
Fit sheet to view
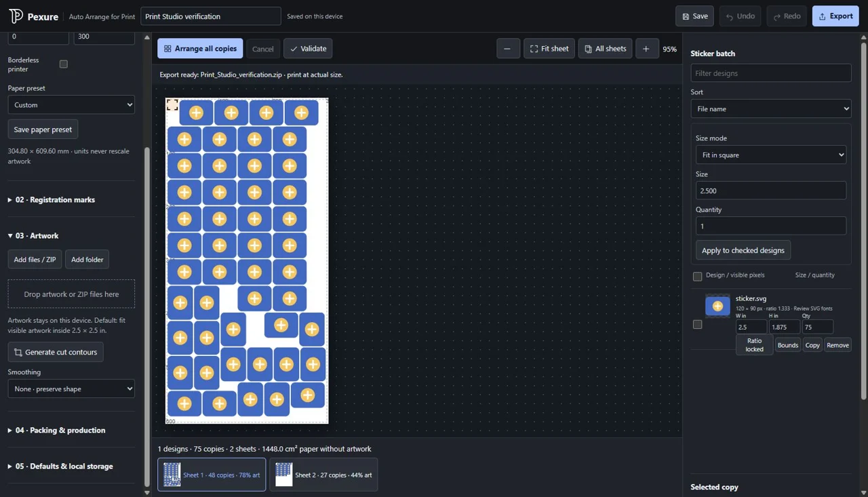pyautogui.click(x=549, y=49)
